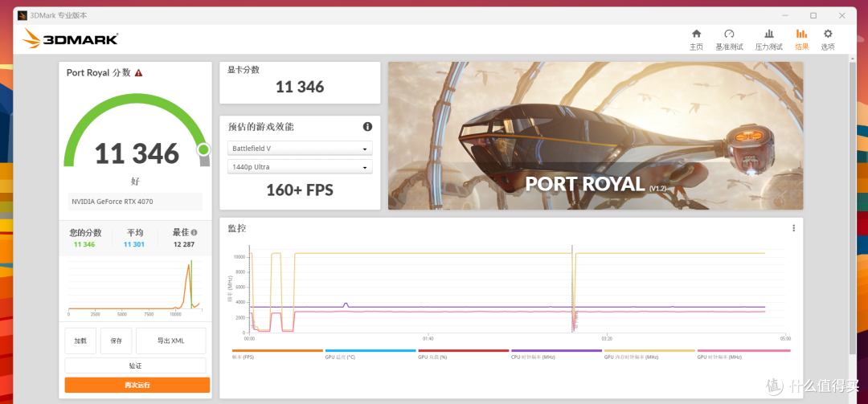Screen dimensions: 868x404
Task: Toggle the CPU 时钟频率 purple legend
Action: (556, 353)
